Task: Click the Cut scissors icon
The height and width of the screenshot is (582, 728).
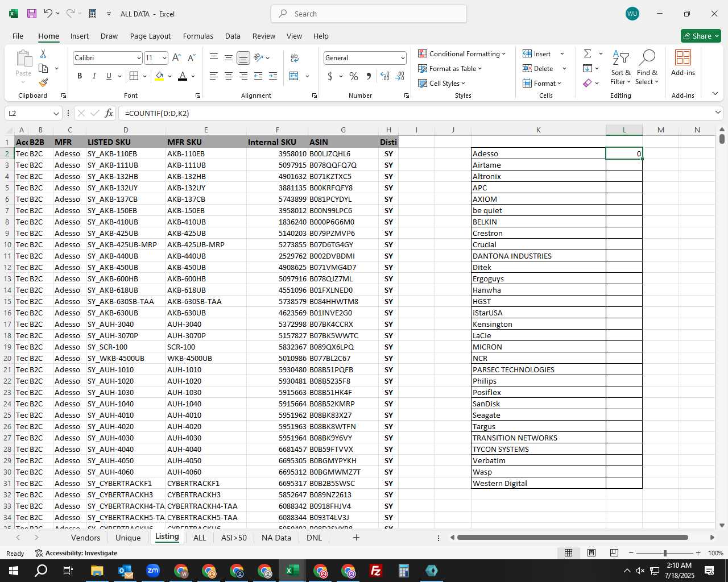Action: click(43, 53)
